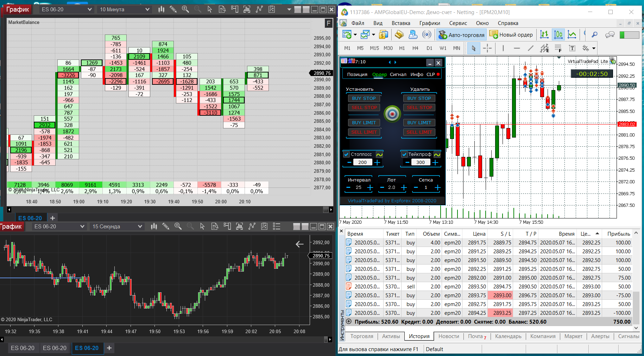Open the Графики menu
This screenshot has width=644, height=356.
430,23
